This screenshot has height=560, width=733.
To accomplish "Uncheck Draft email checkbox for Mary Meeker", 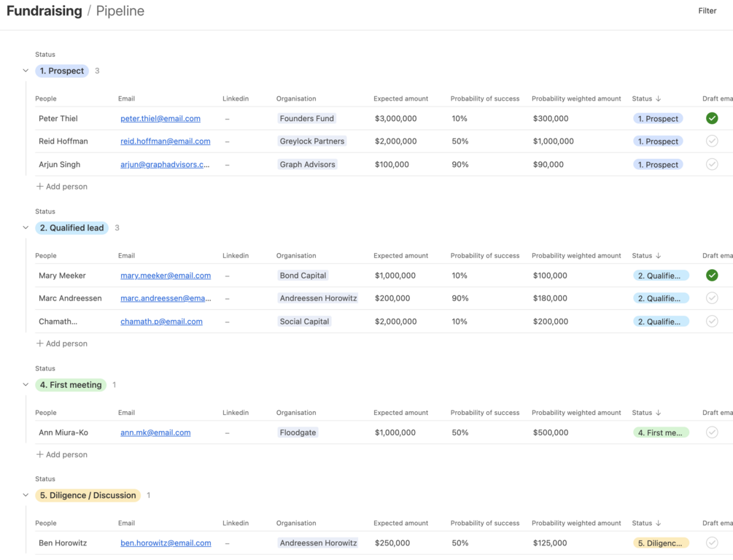I will [712, 276].
